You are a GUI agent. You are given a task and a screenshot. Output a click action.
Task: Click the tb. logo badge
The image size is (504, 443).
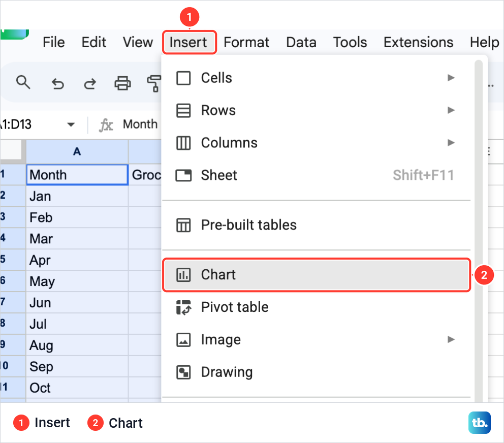480,423
